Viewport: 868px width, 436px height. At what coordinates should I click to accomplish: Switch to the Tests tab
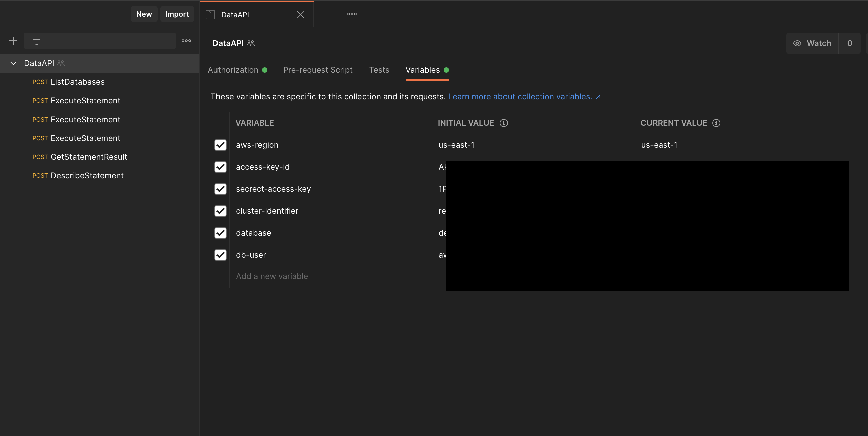click(379, 70)
